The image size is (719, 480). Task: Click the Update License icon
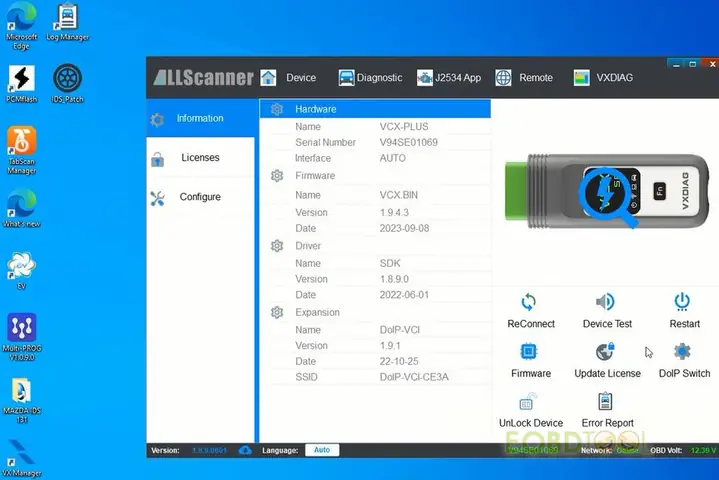click(606, 352)
